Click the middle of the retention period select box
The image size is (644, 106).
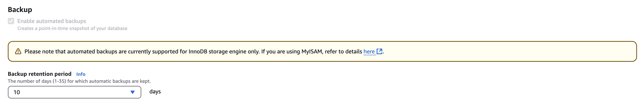click(x=75, y=92)
